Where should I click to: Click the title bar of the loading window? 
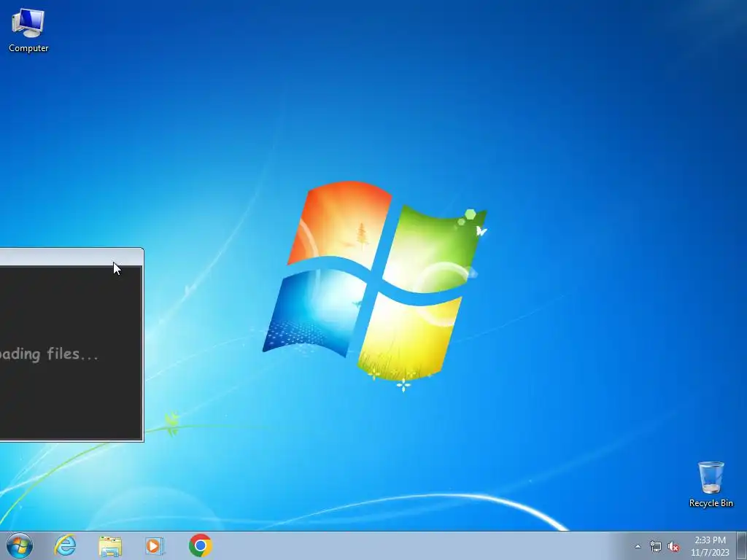pyautogui.click(x=71, y=257)
